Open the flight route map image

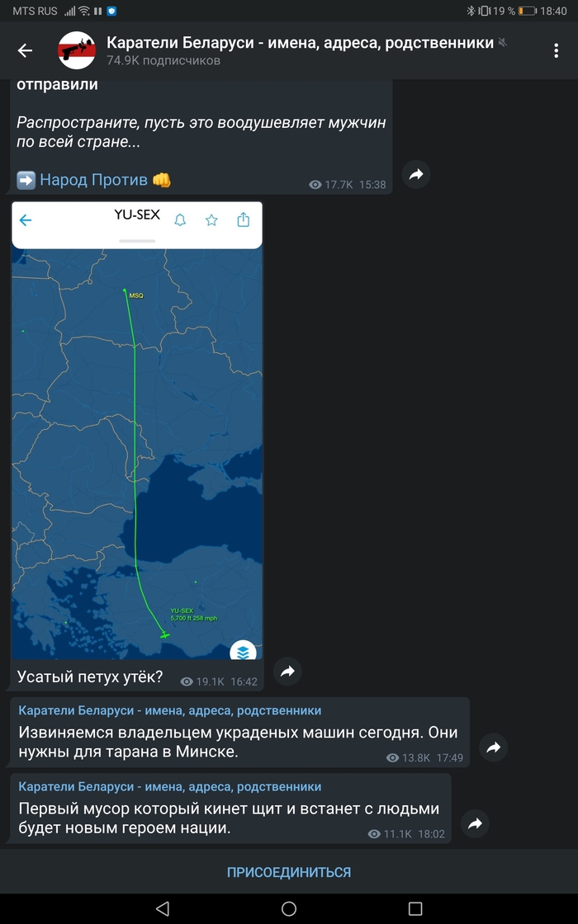point(137,445)
